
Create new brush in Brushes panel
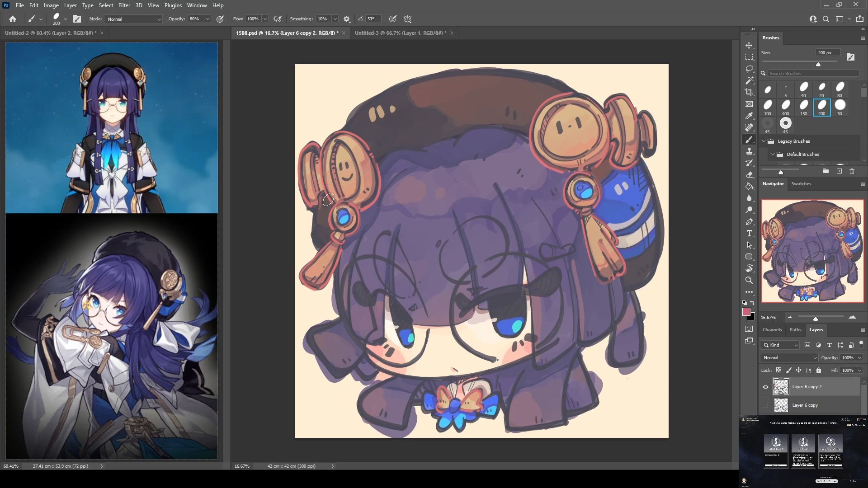click(x=839, y=171)
